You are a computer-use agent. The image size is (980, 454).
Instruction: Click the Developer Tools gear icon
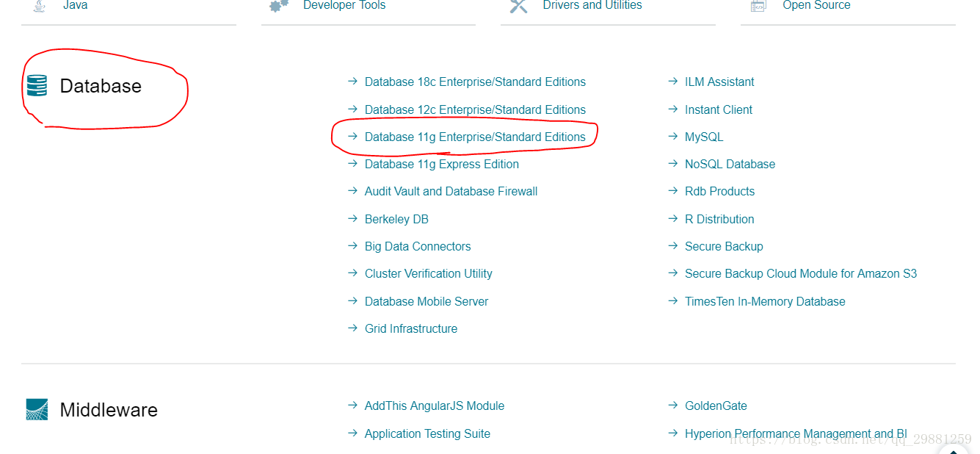(279, 6)
